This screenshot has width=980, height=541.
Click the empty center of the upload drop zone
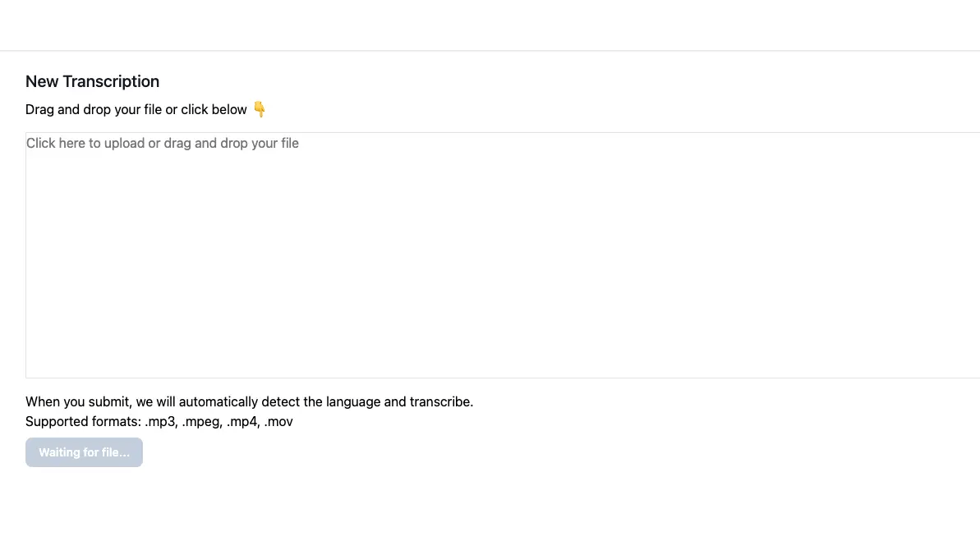click(x=503, y=254)
